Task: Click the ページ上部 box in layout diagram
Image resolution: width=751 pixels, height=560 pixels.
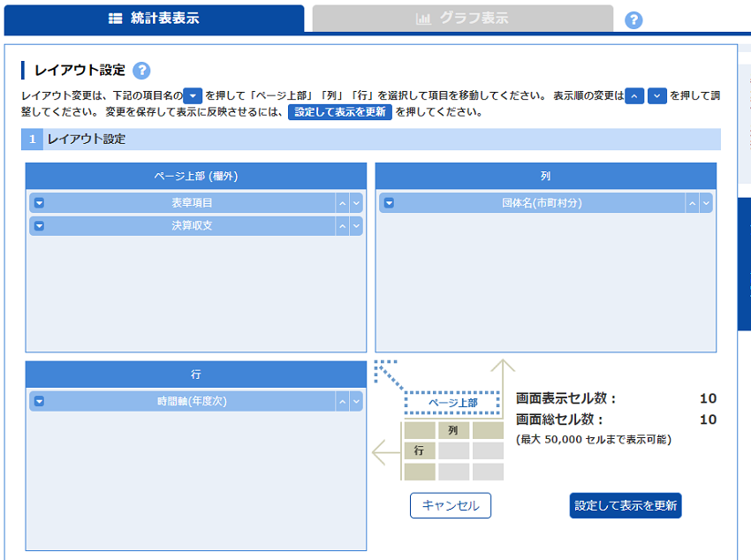Action: pyautogui.click(x=452, y=403)
